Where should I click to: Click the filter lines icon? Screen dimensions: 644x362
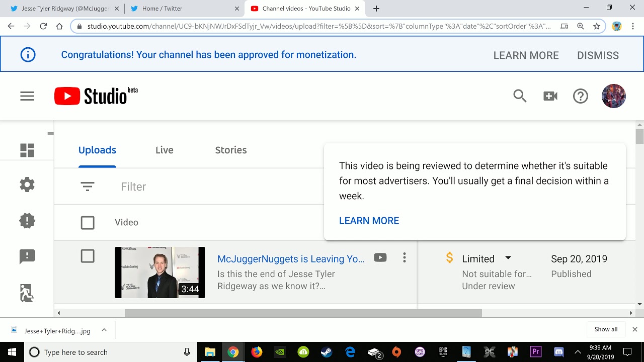[88, 187]
